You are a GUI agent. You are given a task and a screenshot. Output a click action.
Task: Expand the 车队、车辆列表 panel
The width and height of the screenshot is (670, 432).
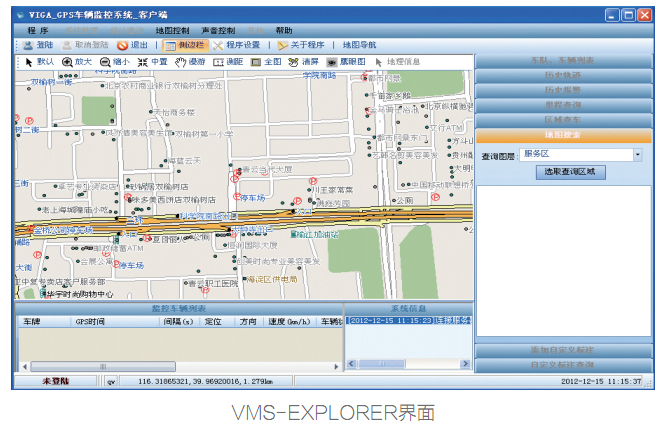(563, 61)
